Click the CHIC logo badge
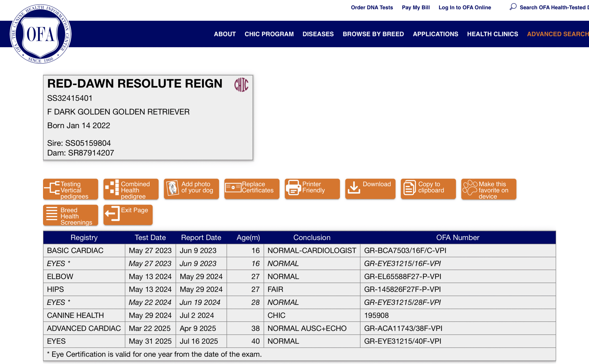Image resolution: width=589 pixels, height=364 pixels. (241, 84)
